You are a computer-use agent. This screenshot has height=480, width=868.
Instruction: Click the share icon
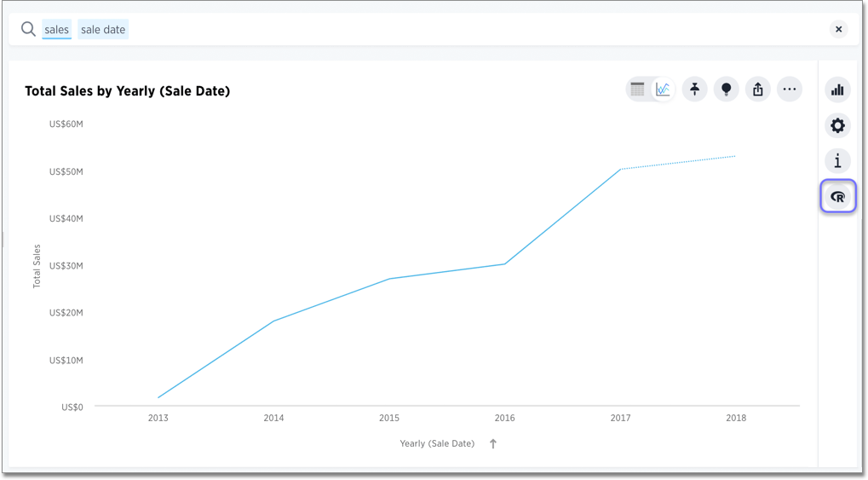tap(757, 90)
